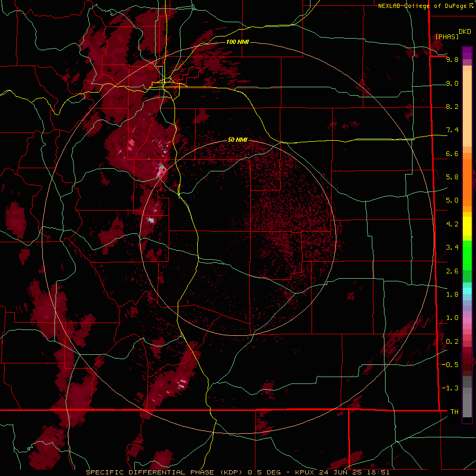This screenshot has width=476, height=476.
Task: Click the "50 NMI" range ring label
Action: pos(237,140)
